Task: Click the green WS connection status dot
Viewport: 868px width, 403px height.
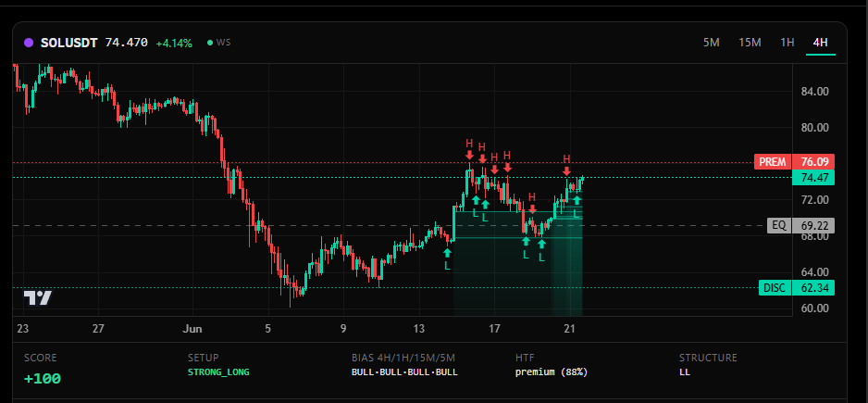Action: (210, 43)
